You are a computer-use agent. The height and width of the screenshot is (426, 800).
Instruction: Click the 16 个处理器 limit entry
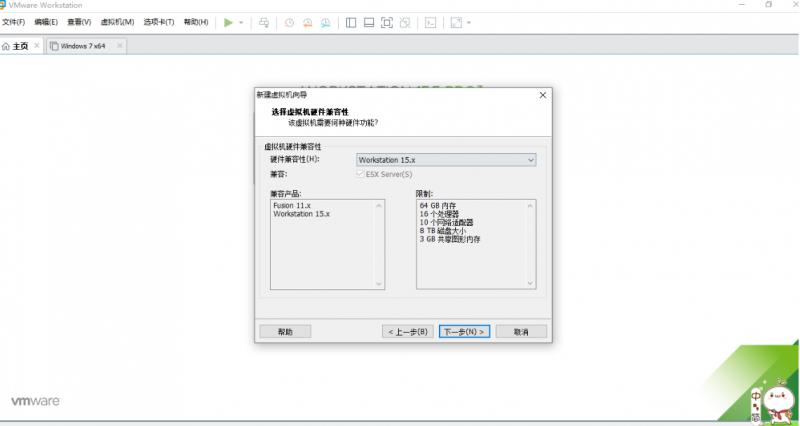pos(439,214)
